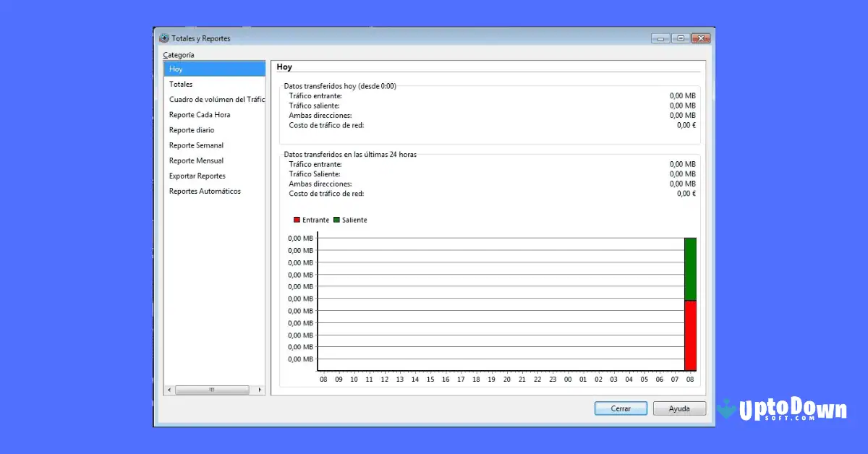Click the Totales y Reportes title bar icon
This screenshot has height=454, width=868.
click(163, 38)
